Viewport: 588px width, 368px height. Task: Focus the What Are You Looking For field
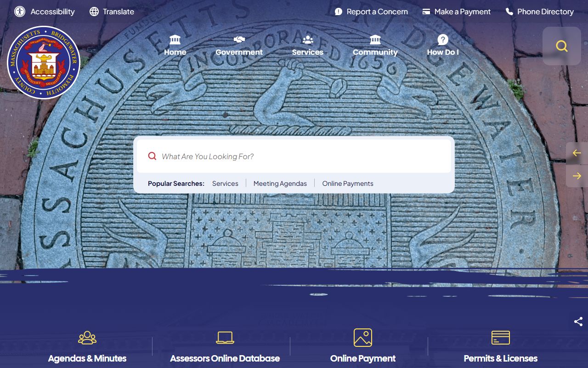coord(294,156)
